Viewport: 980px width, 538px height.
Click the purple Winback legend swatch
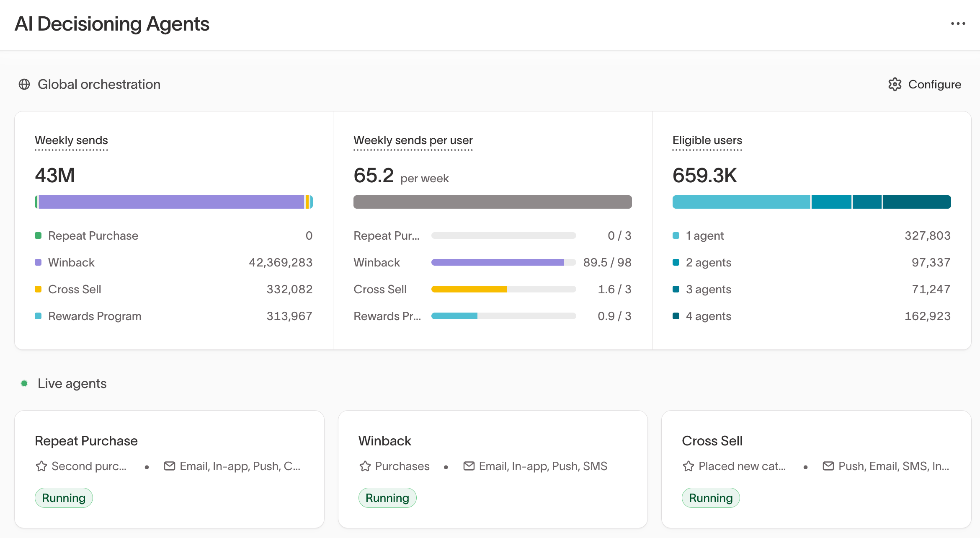coord(38,262)
